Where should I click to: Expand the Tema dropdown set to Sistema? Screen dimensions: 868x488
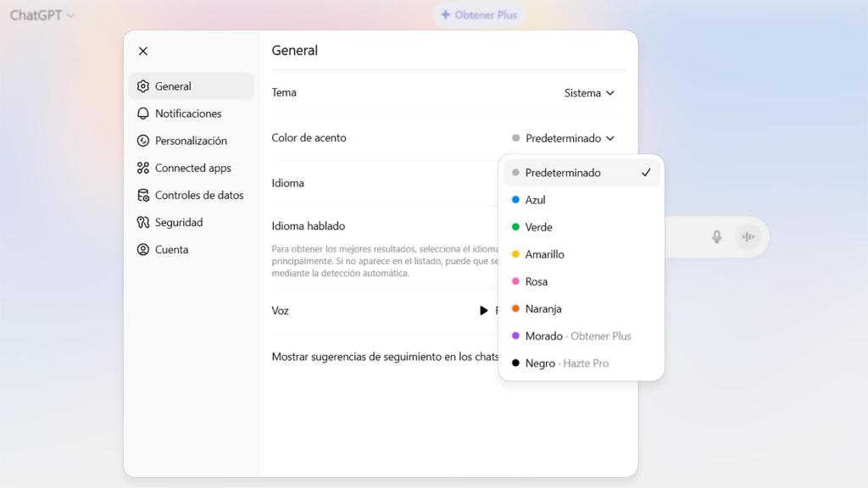589,93
